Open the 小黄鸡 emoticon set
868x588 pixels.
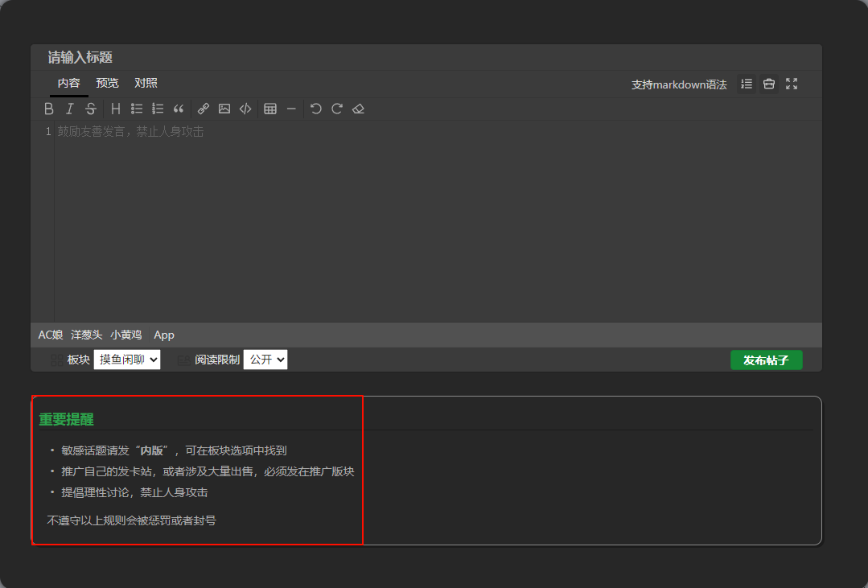125,335
